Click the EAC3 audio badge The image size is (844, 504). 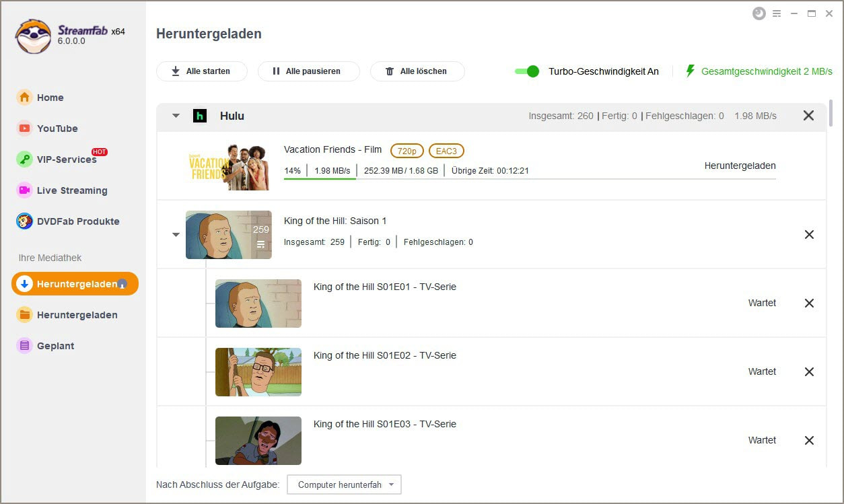tap(446, 151)
